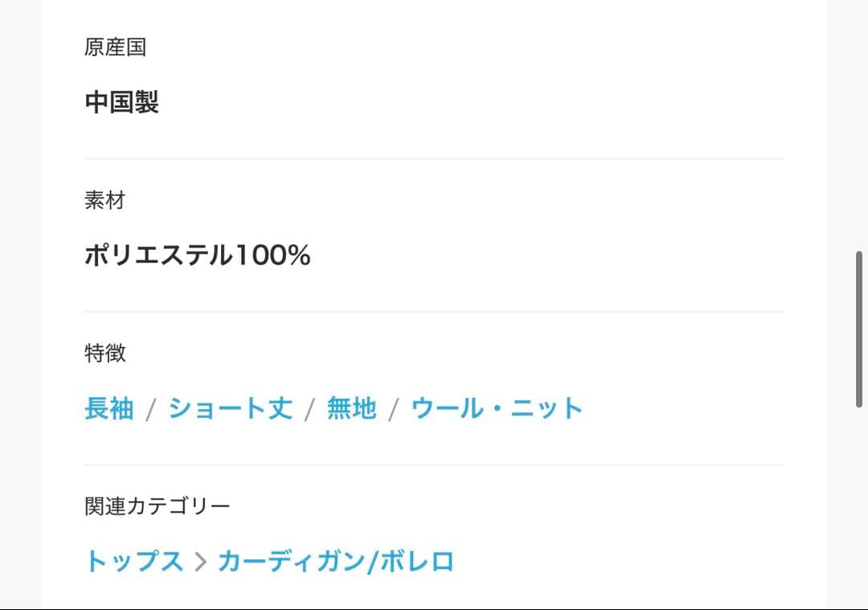Open the 長袖 feature link
The width and height of the screenshot is (868, 610).
109,408
